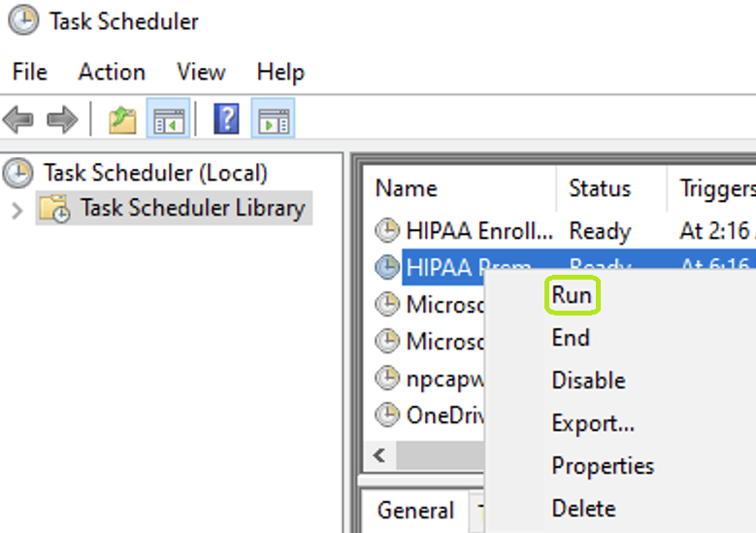
Task: Click the clock icon beside Task Scheduler (Local)
Action: coord(18,173)
